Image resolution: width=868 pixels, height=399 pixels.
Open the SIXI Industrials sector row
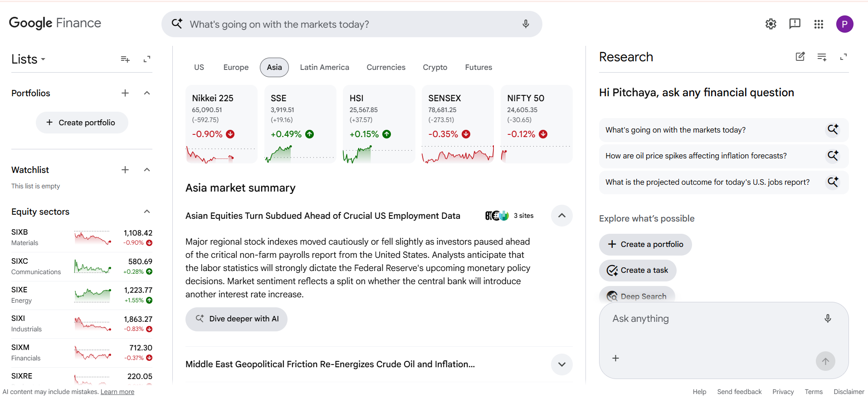(82, 324)
